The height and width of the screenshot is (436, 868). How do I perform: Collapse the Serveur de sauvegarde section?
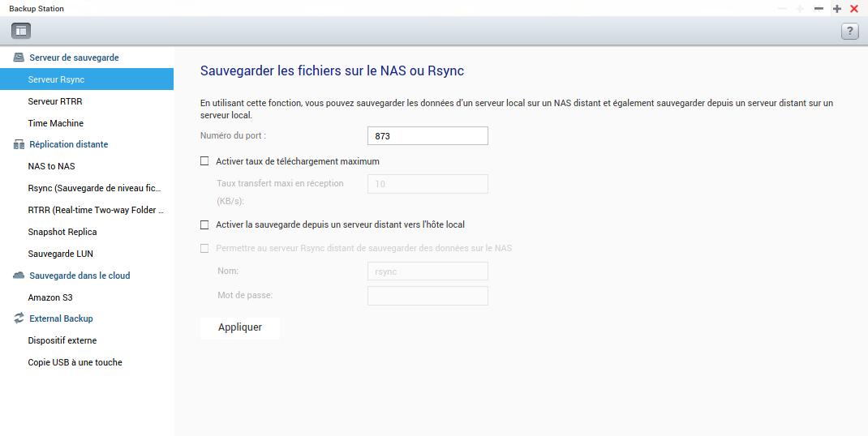pyautogui.click(x=74, y=58)
